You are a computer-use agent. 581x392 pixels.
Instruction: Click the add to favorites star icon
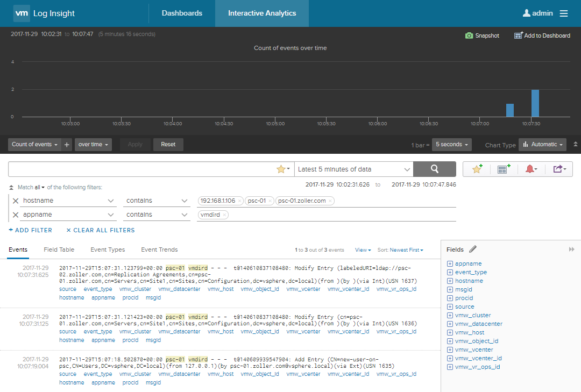(477, 169)
